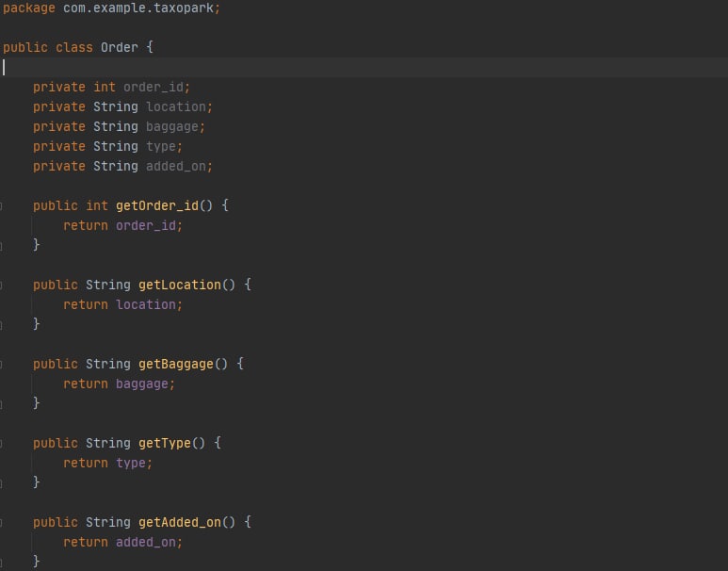Click location in 'return location;'

pyautogui.click(x=146, y=304)
